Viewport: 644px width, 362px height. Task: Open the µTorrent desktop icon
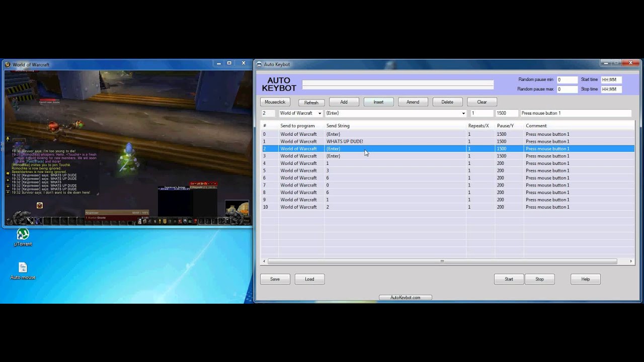click(x=23, y=237)
